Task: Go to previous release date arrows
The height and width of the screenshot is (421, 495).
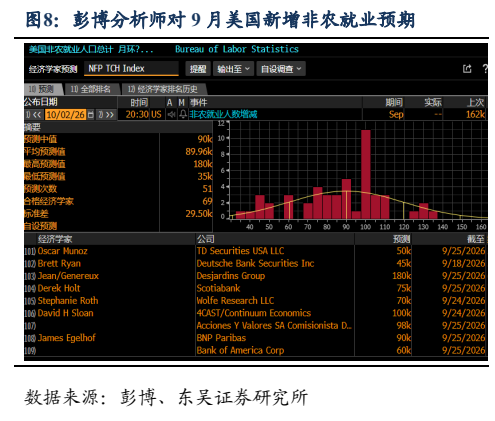Action: [33, 115]
